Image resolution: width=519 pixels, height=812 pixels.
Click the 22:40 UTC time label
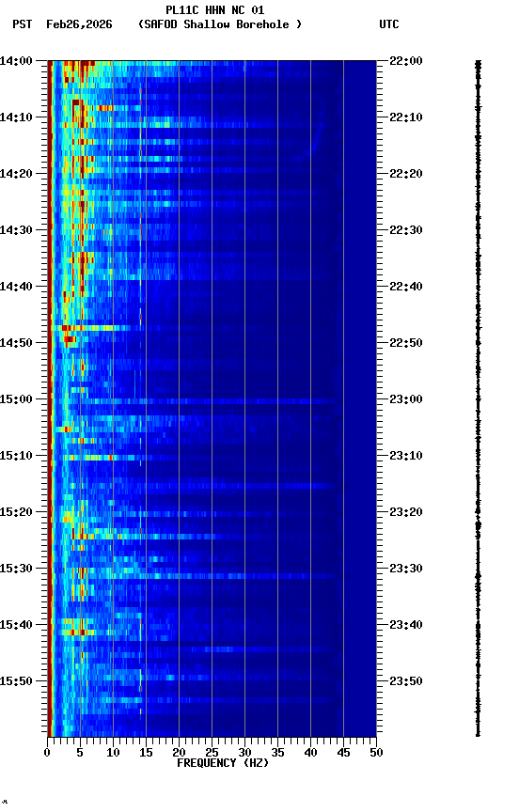click(406, 287)
